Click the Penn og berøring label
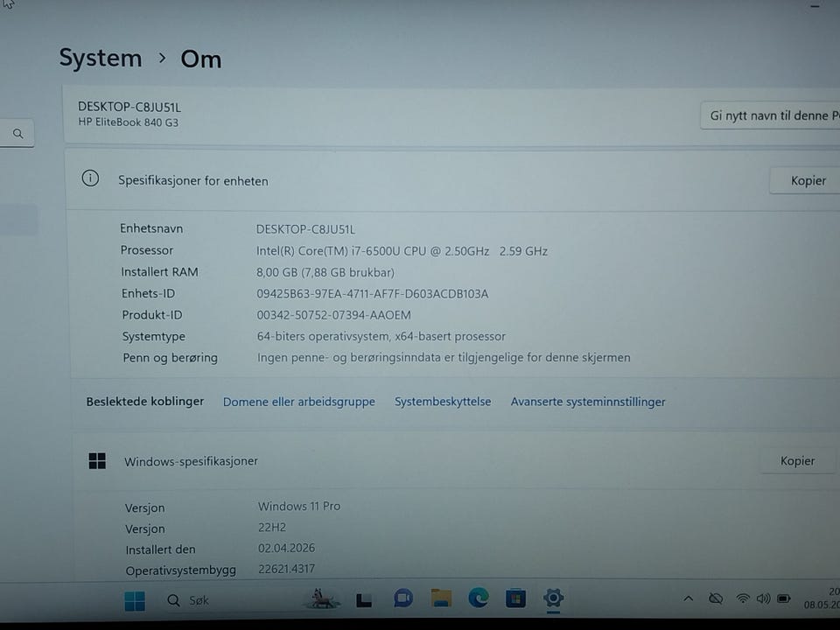The width and height of the screenshot is (840, 630). click(x=170, y=358)
